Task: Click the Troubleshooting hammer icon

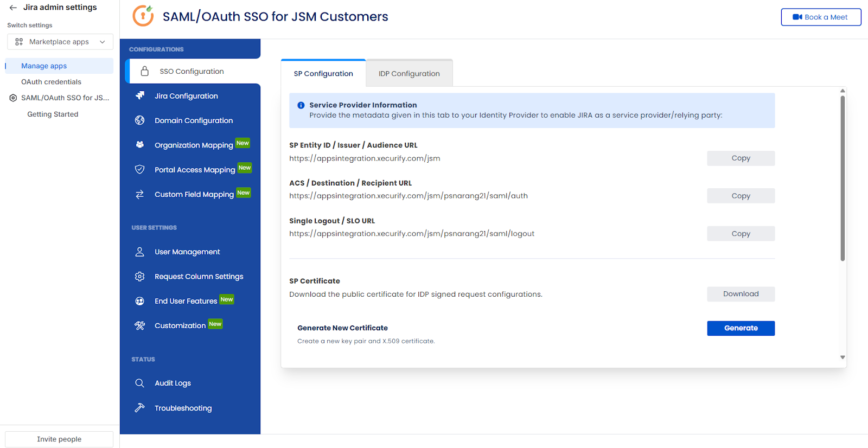Action: tap(140, 408)
